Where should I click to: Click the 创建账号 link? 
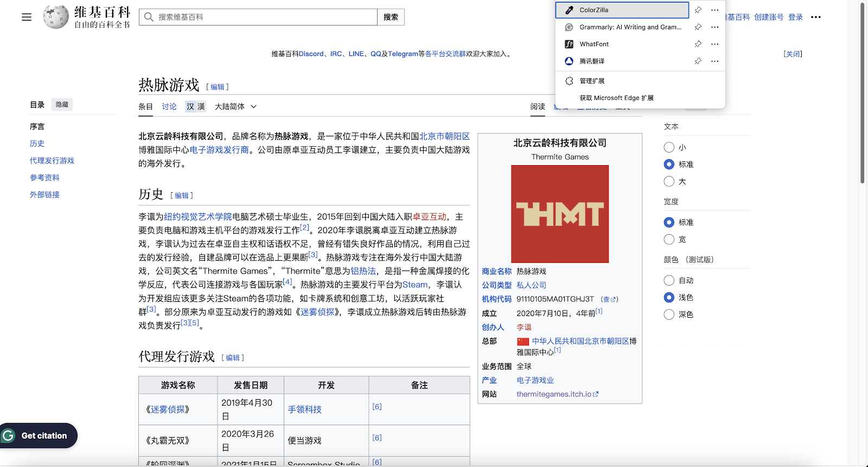[x=769, y=17]
